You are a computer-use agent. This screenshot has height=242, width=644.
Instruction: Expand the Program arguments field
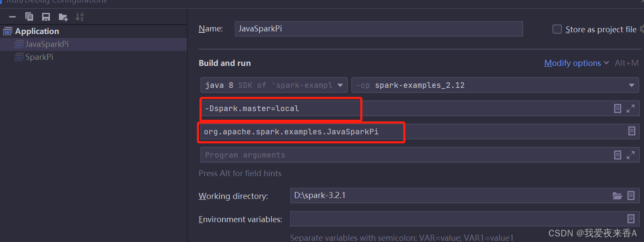631,155
